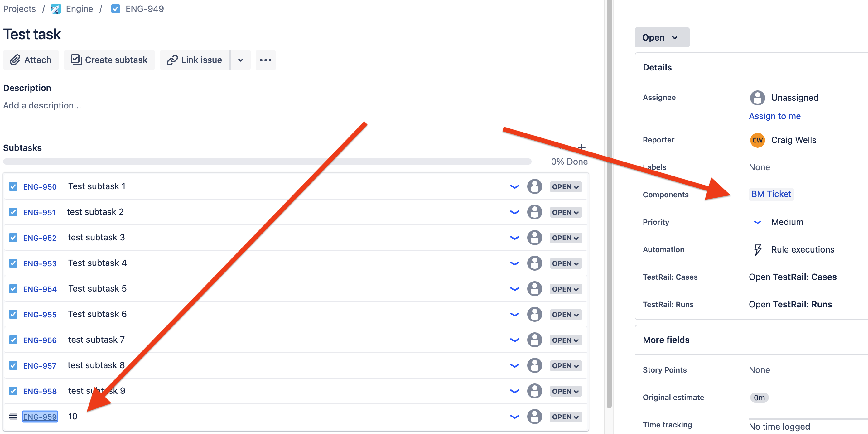
Task: Click subtask type checkbox icon for ENG-950
Action: point(13,186)
